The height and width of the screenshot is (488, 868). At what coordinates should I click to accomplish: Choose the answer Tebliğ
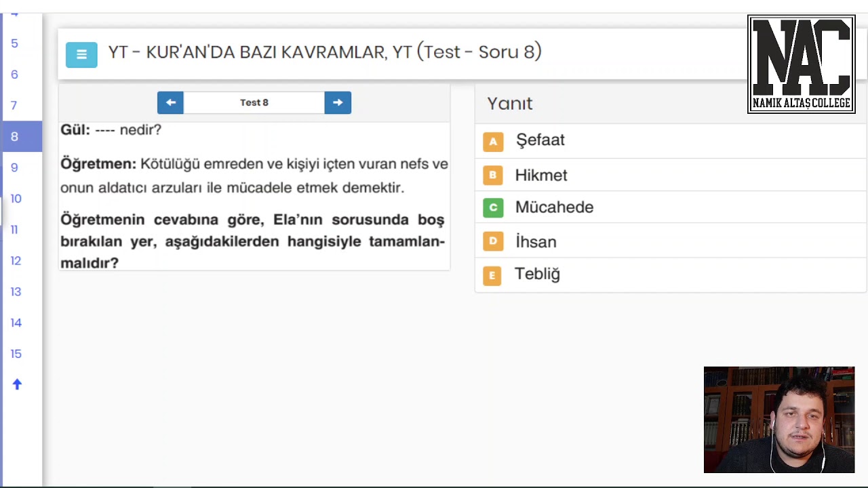click(x=537, y=274)
